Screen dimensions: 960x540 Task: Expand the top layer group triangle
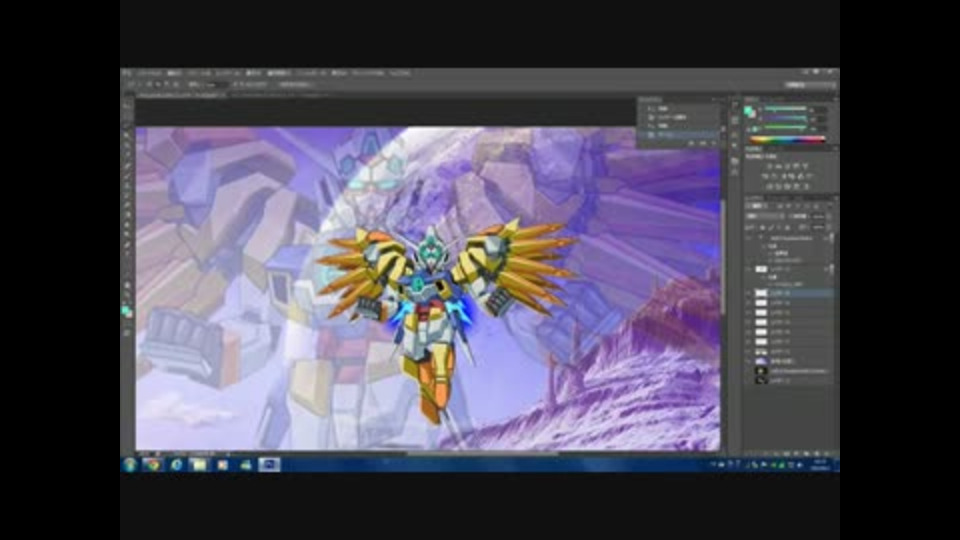pos(760,238)
